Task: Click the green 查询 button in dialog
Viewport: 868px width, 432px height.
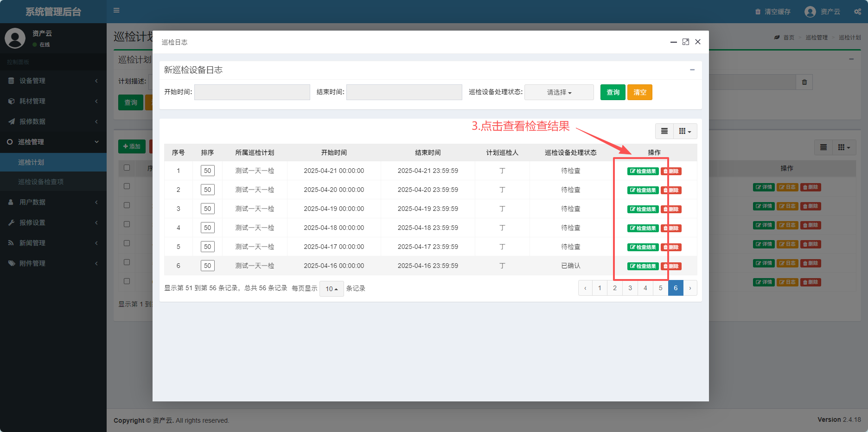Action: (x=613, y=92)
